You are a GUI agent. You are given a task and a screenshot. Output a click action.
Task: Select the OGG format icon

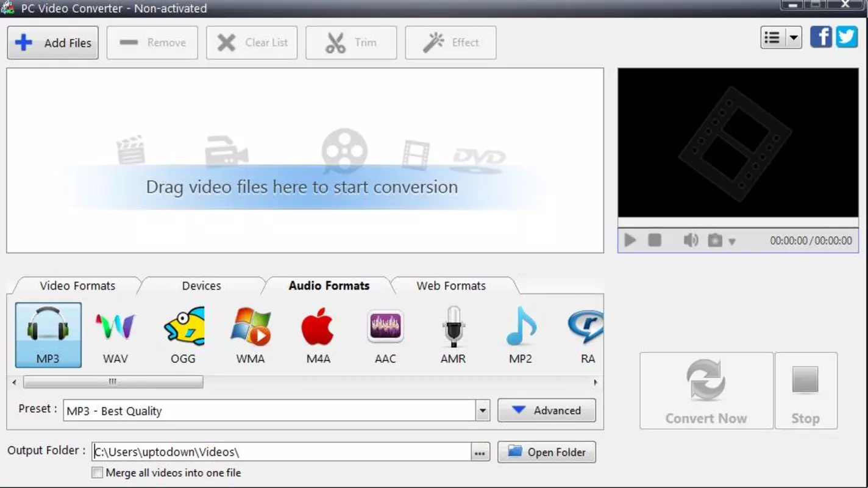tap(183, 335)
